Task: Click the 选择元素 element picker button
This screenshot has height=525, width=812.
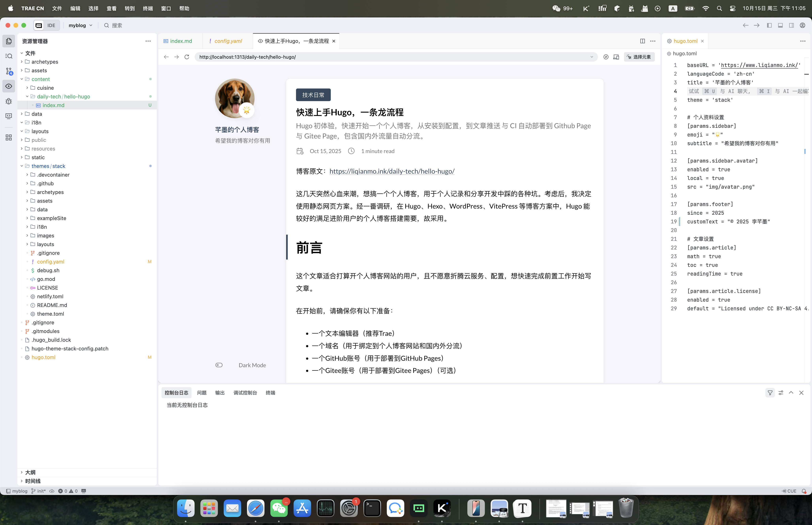Action: point(639,57)
